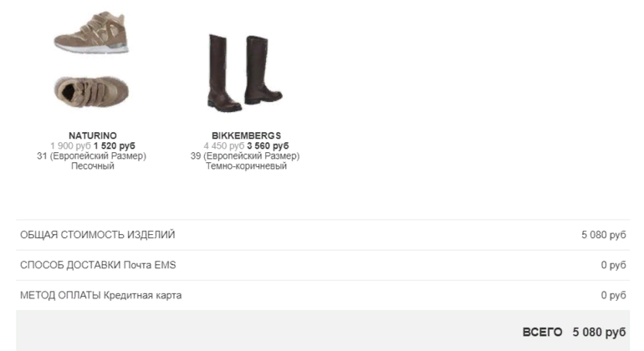Click the delivery cost 0 руб
Image resolution: width=644 pixels, height=351 pixels.
pos(613,265)
